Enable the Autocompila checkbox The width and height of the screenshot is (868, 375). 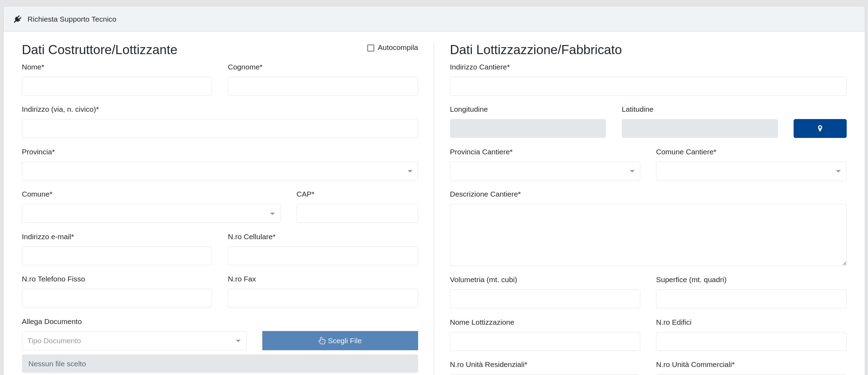(x=371, y=48)
